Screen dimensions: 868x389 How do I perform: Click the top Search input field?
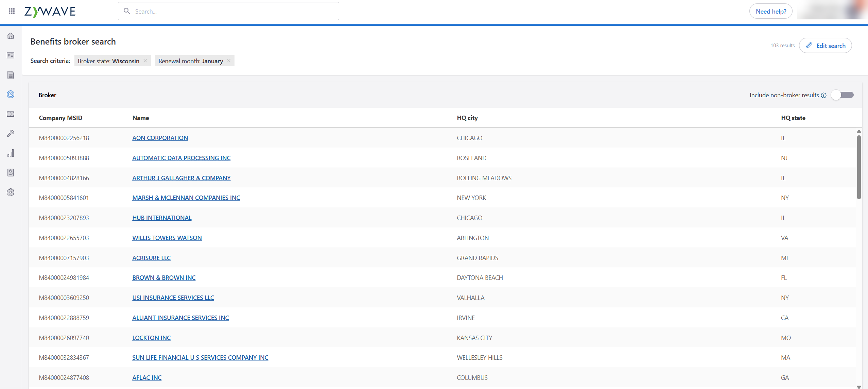click(228, 11)
